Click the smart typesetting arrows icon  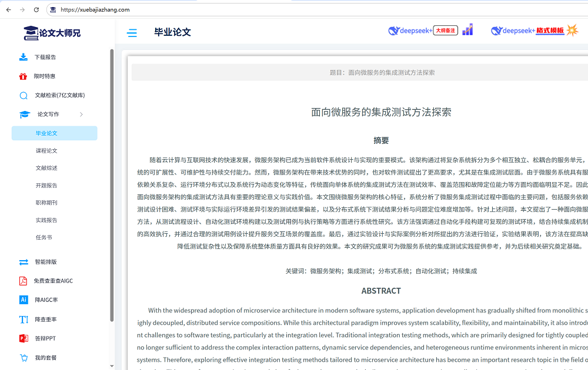[x=24, y=262]
